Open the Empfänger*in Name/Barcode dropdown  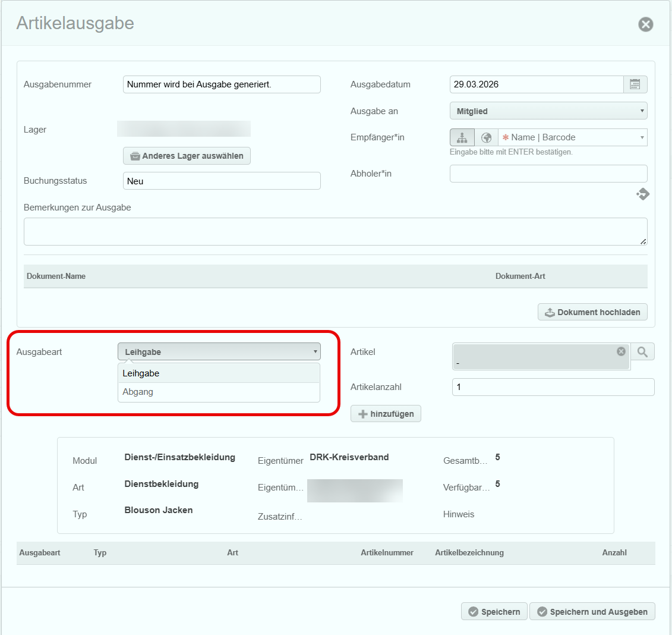[x=572, y=137]
